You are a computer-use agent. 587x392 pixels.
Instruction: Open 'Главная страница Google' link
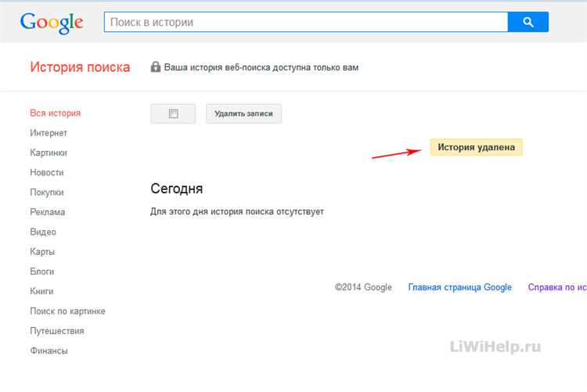point(459,287)
